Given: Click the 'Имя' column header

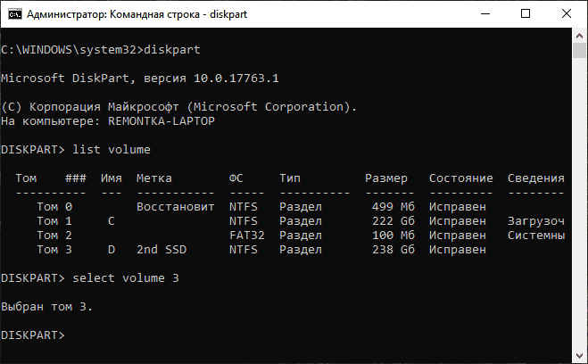Looking at the screenshot, I should (112, 178).
